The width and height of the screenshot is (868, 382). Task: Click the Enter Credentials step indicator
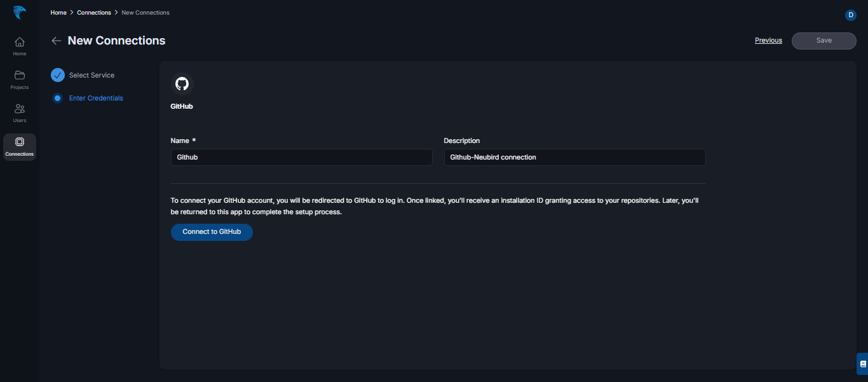58,99
